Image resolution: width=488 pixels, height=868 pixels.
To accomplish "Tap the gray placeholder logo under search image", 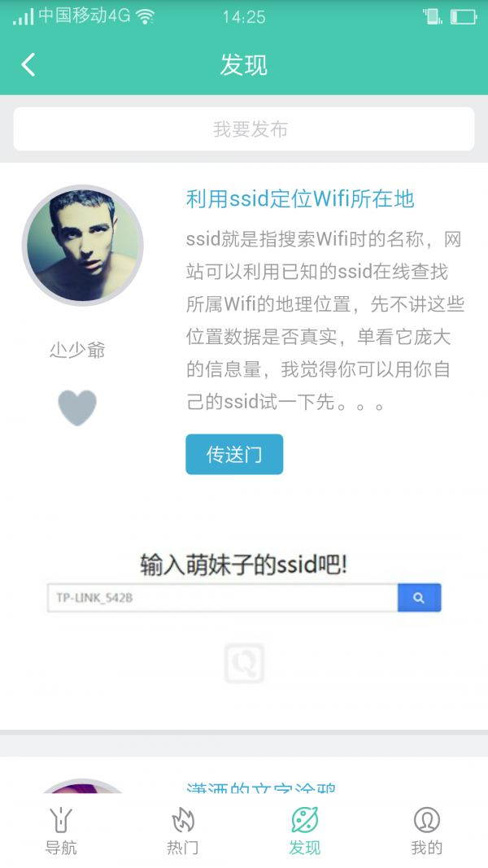I will pos(244,663).
